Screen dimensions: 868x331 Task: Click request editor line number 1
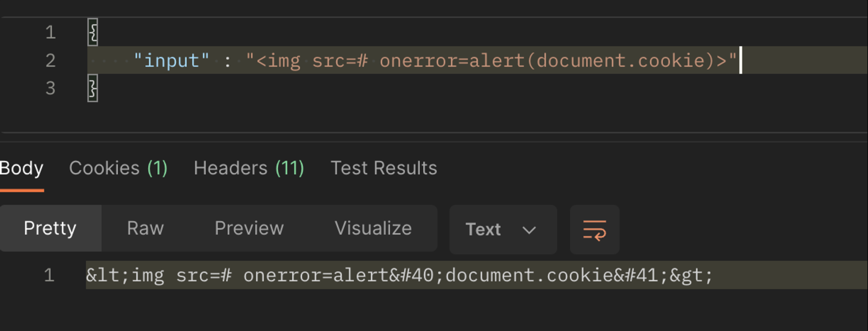click(51, 33)
